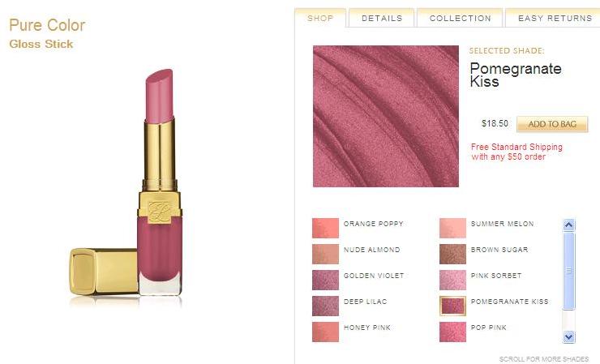Choose the Summer Melon shade swatch

click(x=452, y=228)
